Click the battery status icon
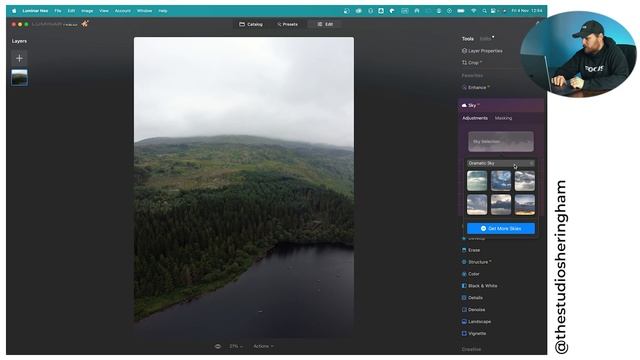Image resolution: width=640 pixels, height=360 pixels. click(461, 11)
